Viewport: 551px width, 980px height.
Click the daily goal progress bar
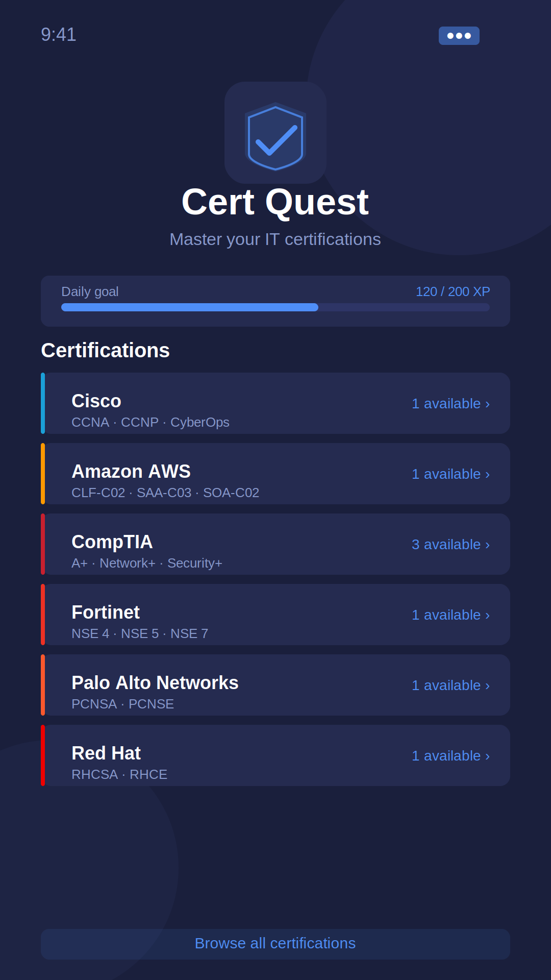click(x=275, y=307)
